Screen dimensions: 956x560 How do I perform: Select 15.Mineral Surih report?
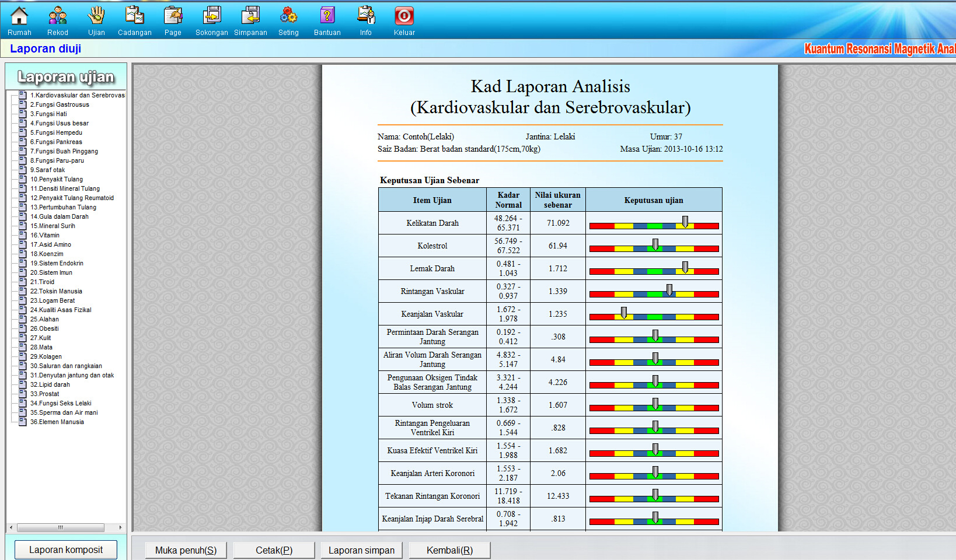coord(53,226)
